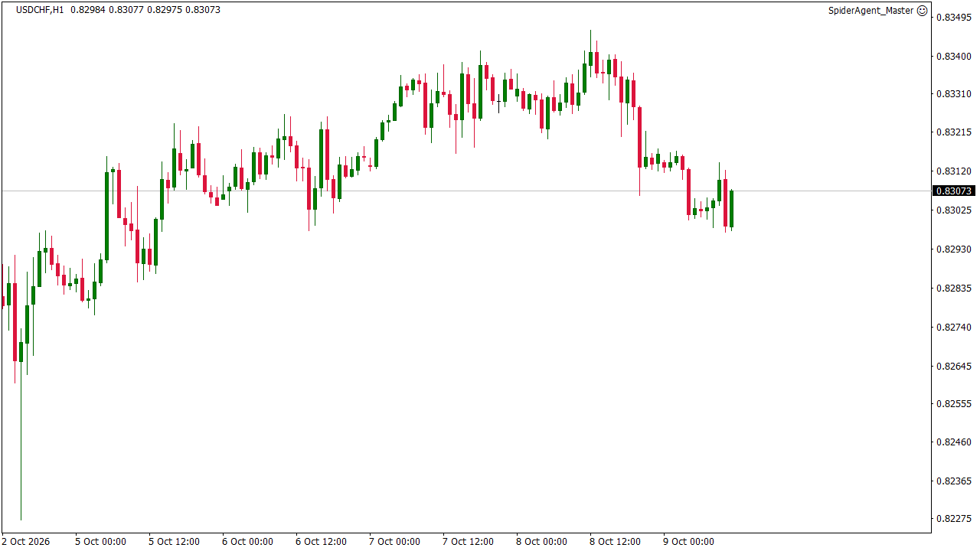980x551 pixels.
Task: Click the 5 Oct 00:00 time label
Action: click(100, 542)
